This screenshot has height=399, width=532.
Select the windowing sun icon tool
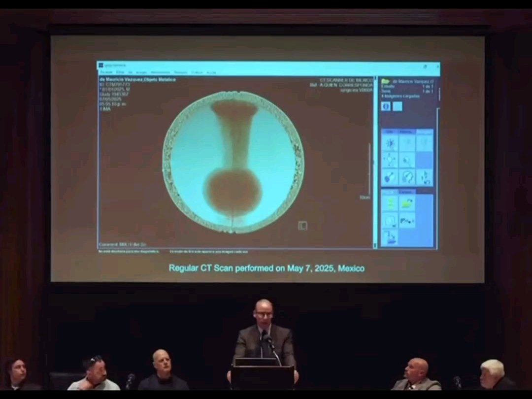pyautogui.click(x=390, y=144)
